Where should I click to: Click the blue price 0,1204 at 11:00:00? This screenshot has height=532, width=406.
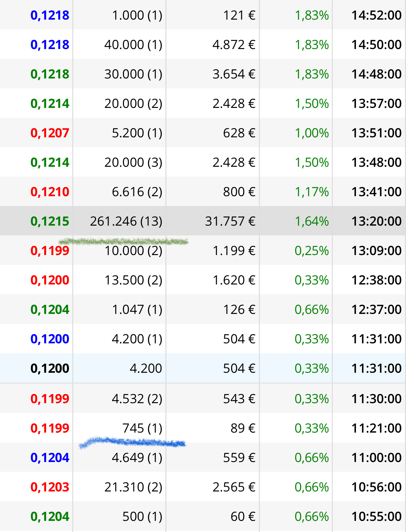(x=50, y=457)
